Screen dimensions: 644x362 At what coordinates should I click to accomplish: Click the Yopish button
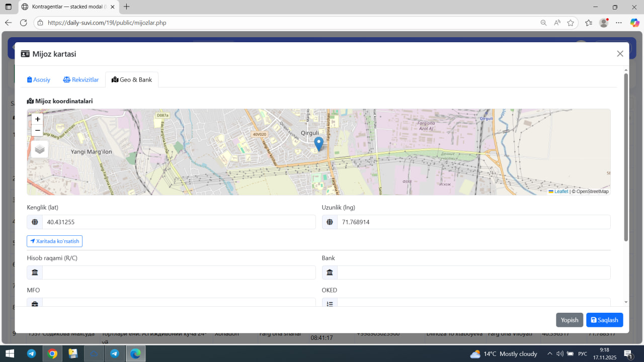click(570, 320)
